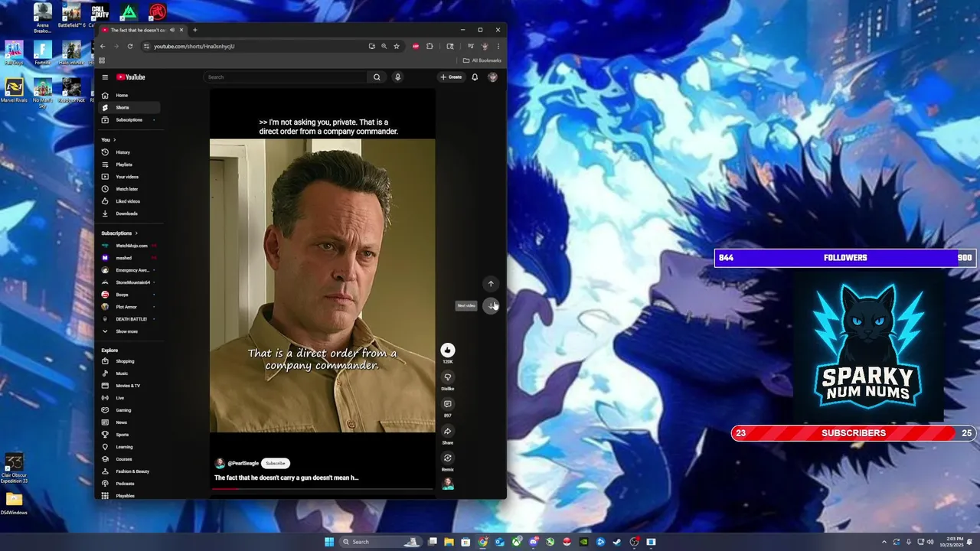Open the Chrome three-dot menu
980x551 pixels.
[x=498, y=46]
